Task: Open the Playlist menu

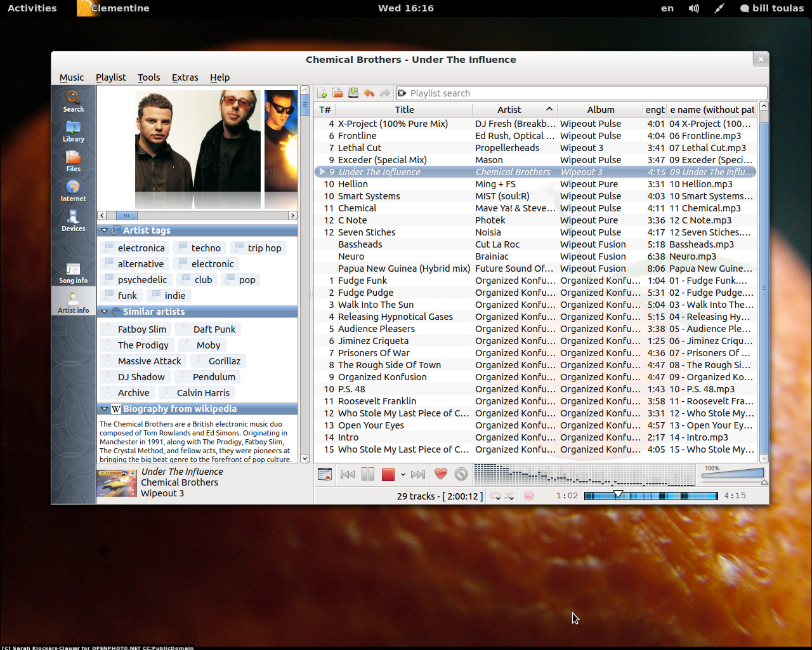Action: [111, 77]
